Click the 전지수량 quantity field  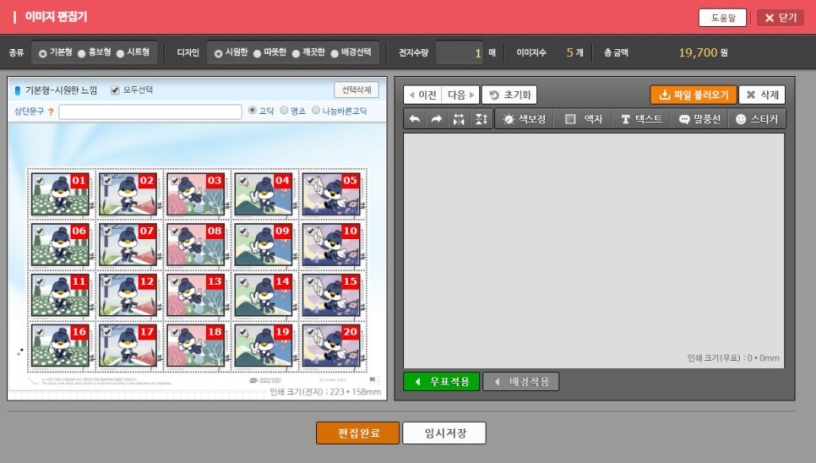click(459, 53)
